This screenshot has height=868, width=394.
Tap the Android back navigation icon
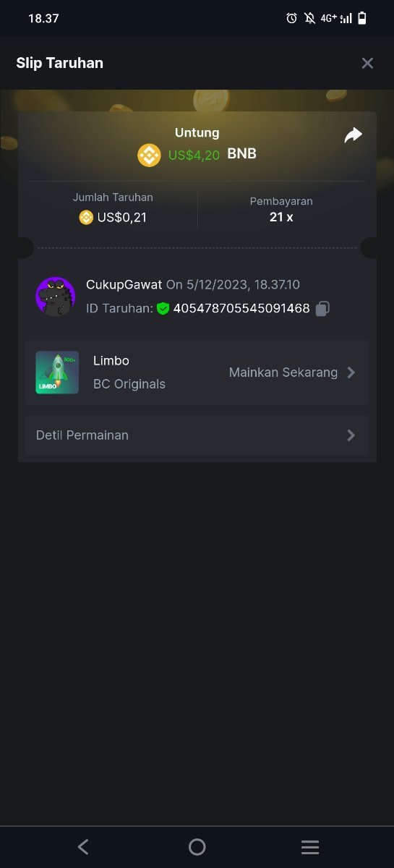coord(83,847)
